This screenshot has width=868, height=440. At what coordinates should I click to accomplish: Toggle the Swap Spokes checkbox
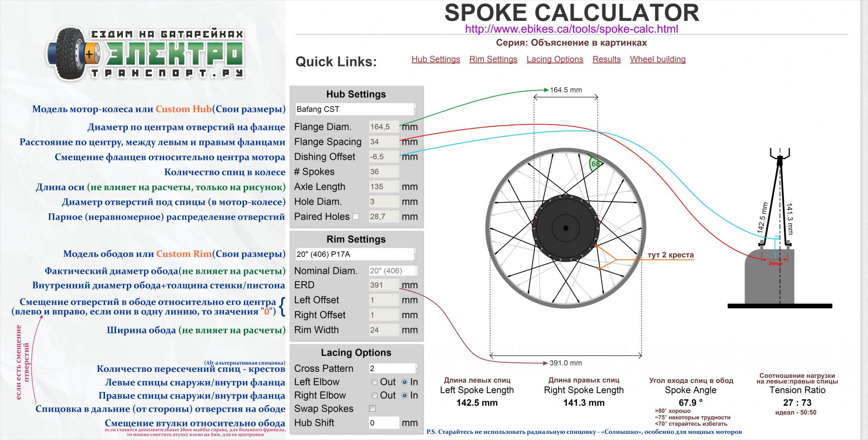pos(372,409)
